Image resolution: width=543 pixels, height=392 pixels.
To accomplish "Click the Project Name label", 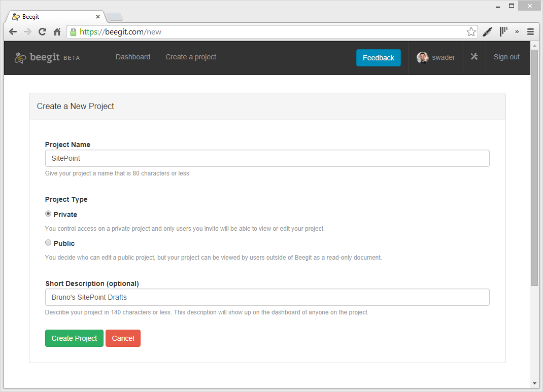I will click(x=67, y=145).
